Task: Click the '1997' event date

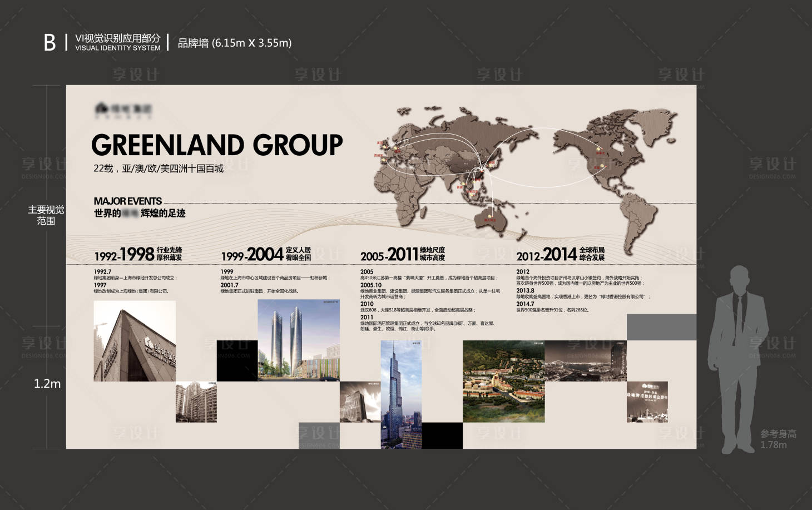Action: click(x=100, y=285)
